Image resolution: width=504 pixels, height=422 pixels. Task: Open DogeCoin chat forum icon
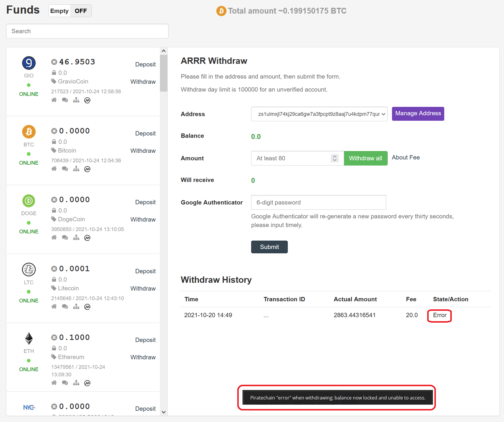65,237
